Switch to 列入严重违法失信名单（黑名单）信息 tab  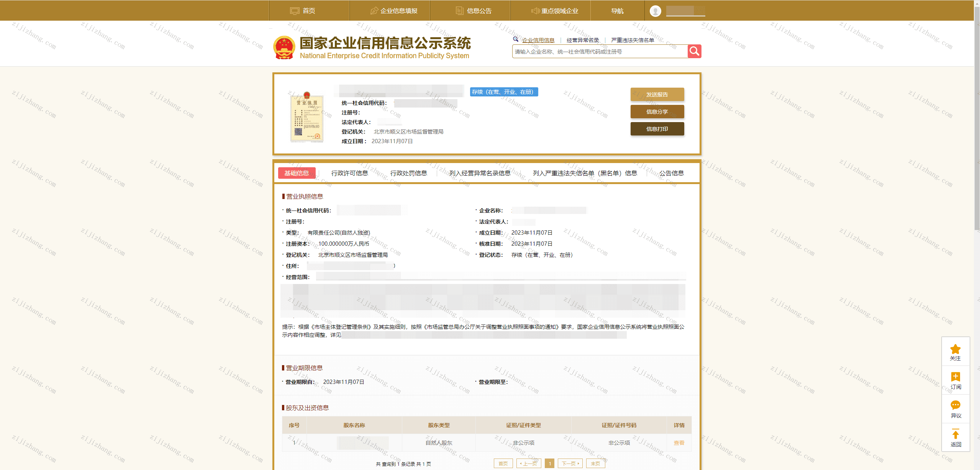click(585, 173)
